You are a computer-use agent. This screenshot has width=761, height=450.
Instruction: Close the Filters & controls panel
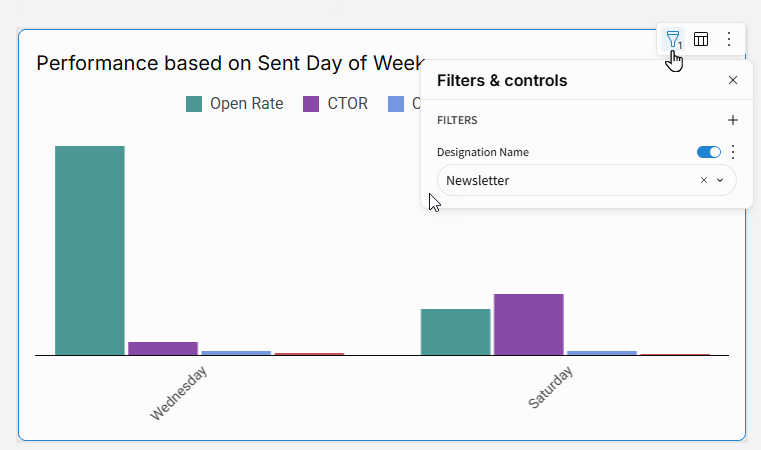tap(733, 81)
